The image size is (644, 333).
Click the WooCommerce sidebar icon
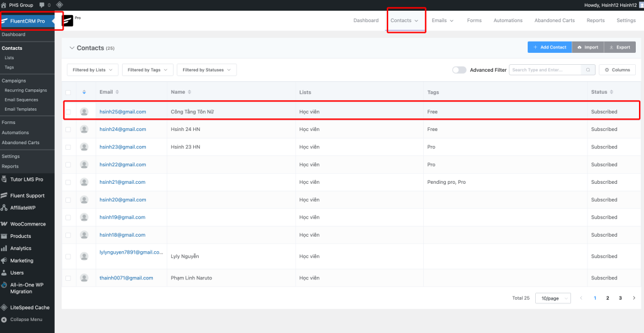[x=4, y=224]
